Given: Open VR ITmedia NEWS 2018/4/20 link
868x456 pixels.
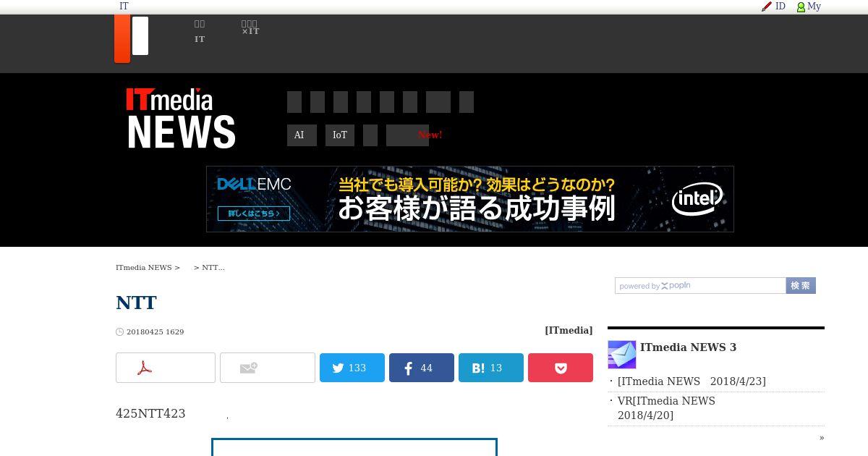Looking at the screenshot, I should 666,408.
